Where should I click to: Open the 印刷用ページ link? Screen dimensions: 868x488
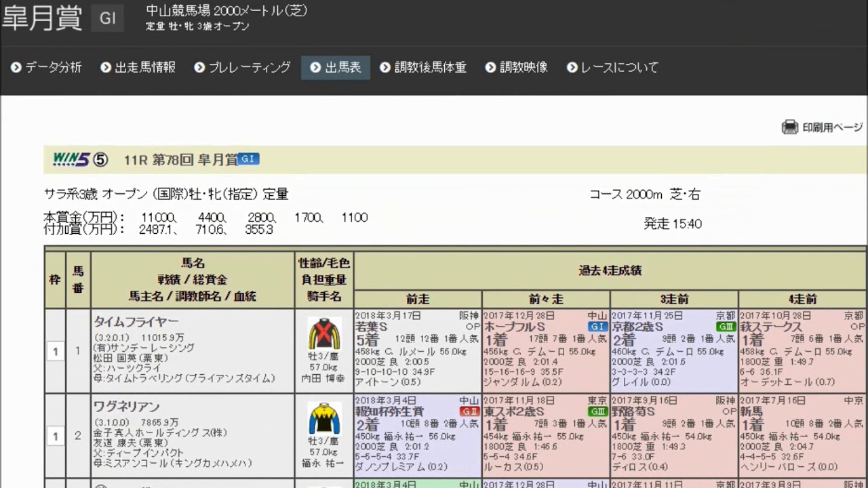(832, 127)
